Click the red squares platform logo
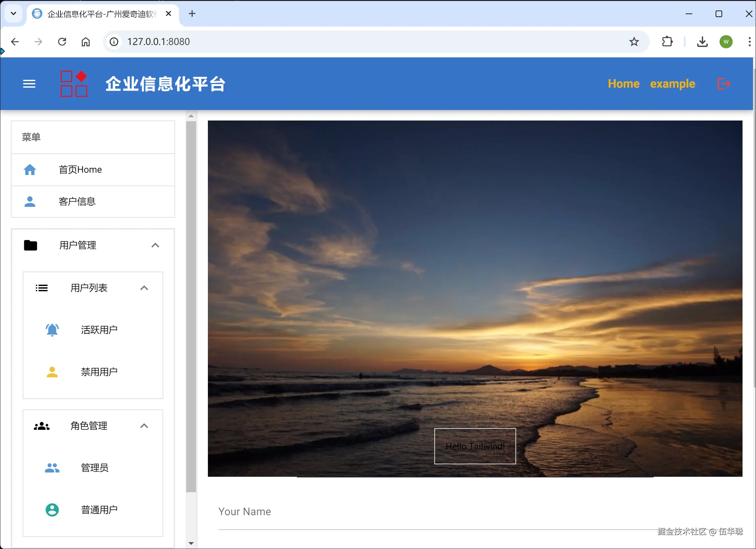The width and height of the screenshot is (756, 549). click(74, 84)
